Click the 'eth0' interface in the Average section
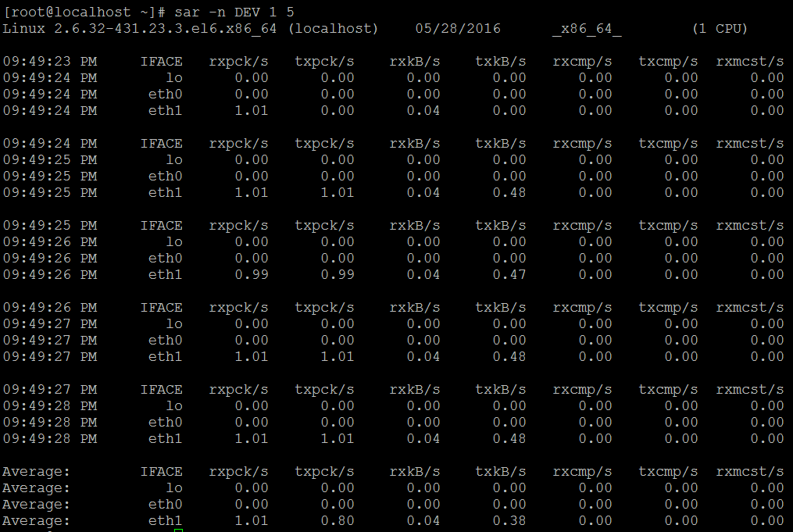The width and height of the screenshot is (793, 532). [x=166, y=505]
